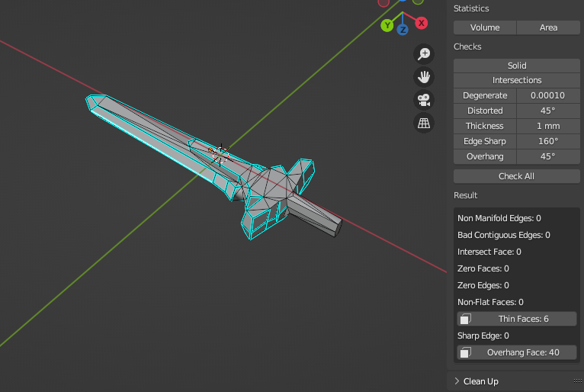Click the Zero Faces: 0 text
This screenshot has height=392, width=584.
point(483,268)
